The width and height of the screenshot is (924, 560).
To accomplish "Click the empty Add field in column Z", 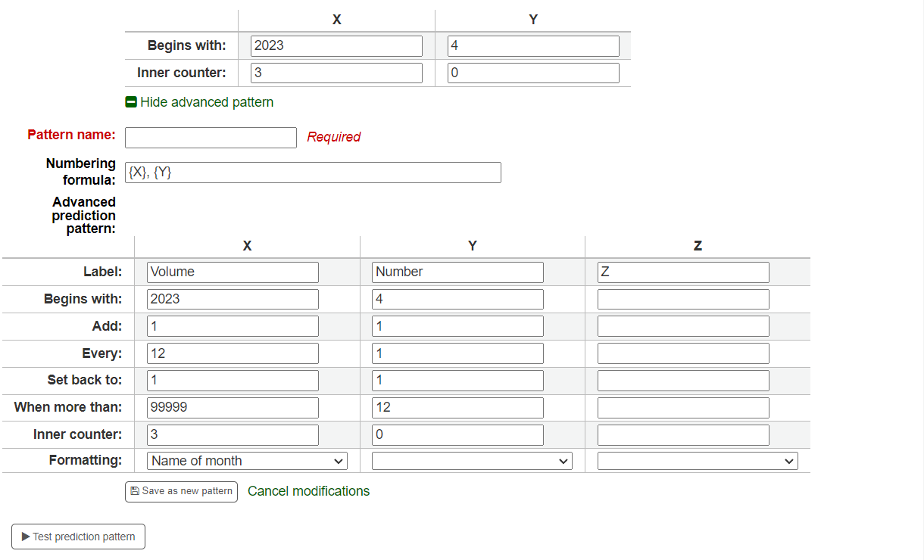I will point(682,325).
